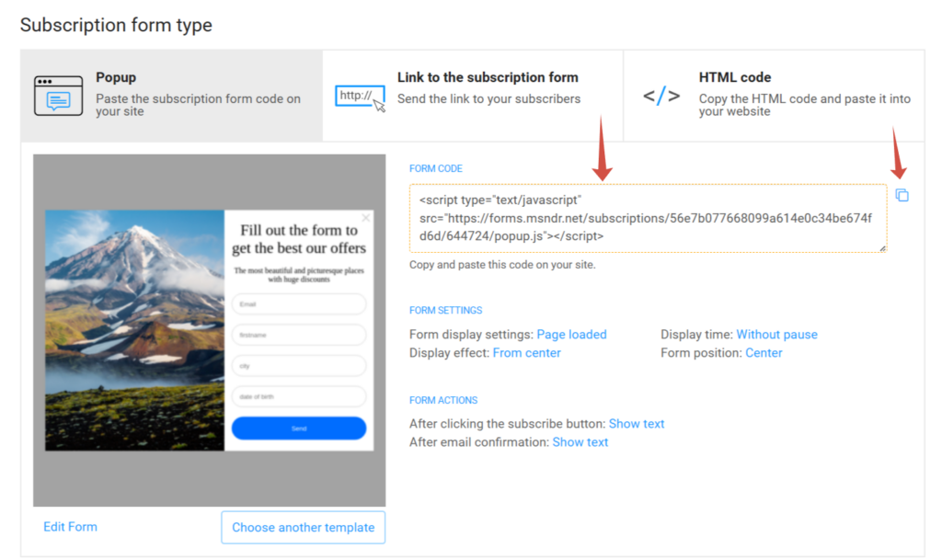
Task: Click the HTML code brackets icon
Action: [661, 96]
